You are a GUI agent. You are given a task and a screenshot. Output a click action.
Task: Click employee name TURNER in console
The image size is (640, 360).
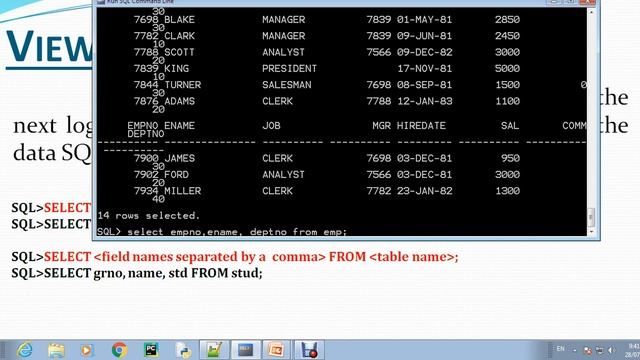click(x=182, y=85)
